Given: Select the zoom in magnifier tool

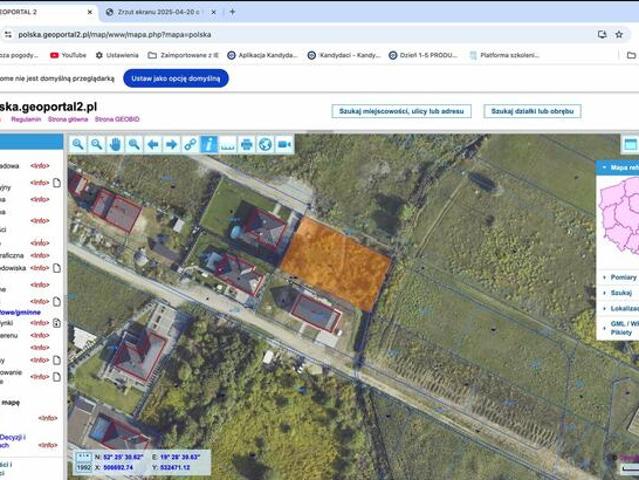Looking at the screenshot, I should click(x=79, y=144).
